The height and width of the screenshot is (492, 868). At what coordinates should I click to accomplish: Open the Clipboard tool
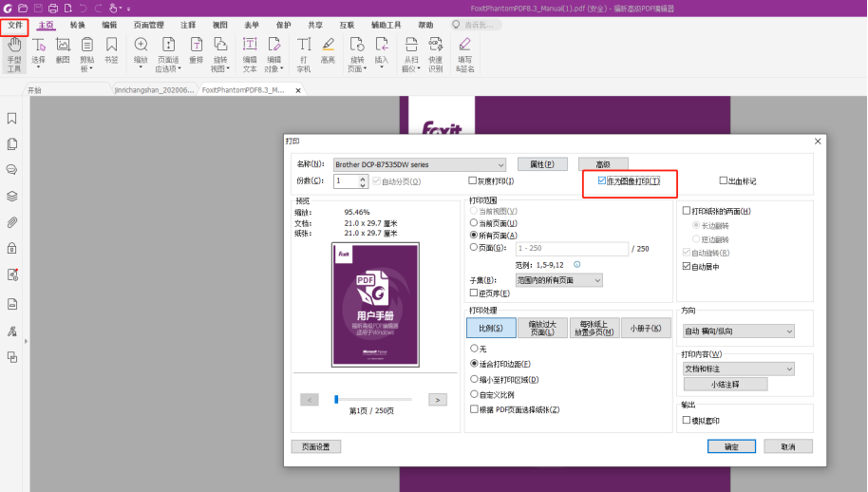coord(87,54)
